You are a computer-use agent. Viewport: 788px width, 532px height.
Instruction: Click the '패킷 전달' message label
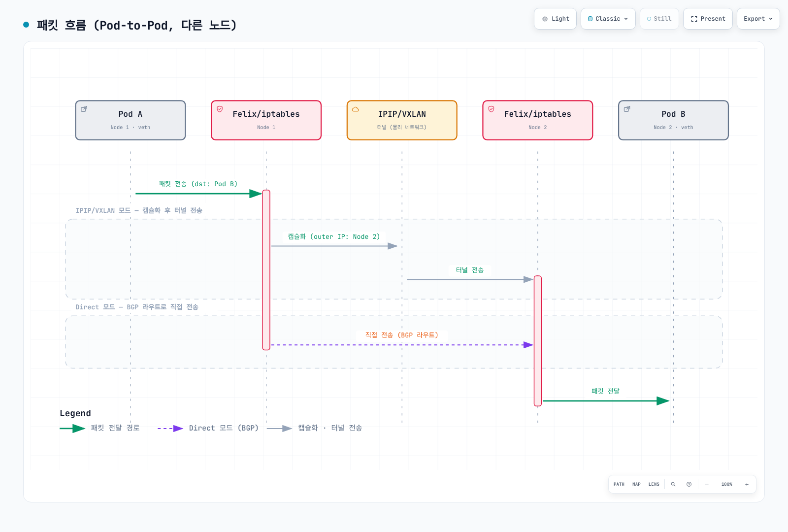(x=606, y=391)
